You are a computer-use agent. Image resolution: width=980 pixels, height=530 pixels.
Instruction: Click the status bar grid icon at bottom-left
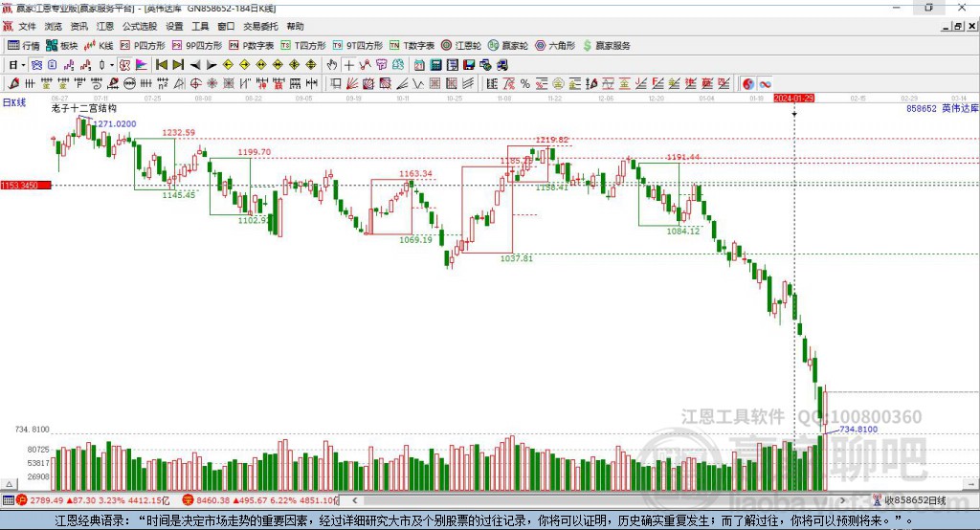tap(8, 500)
